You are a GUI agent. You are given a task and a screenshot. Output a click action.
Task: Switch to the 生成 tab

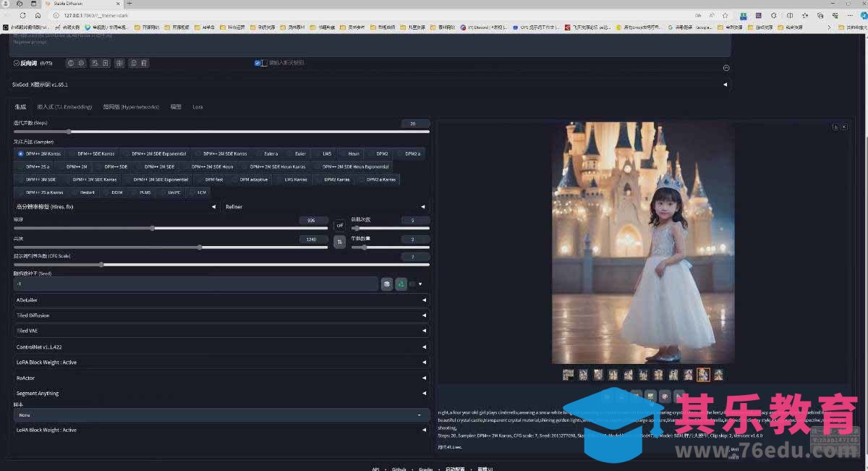tap(20, 106)
